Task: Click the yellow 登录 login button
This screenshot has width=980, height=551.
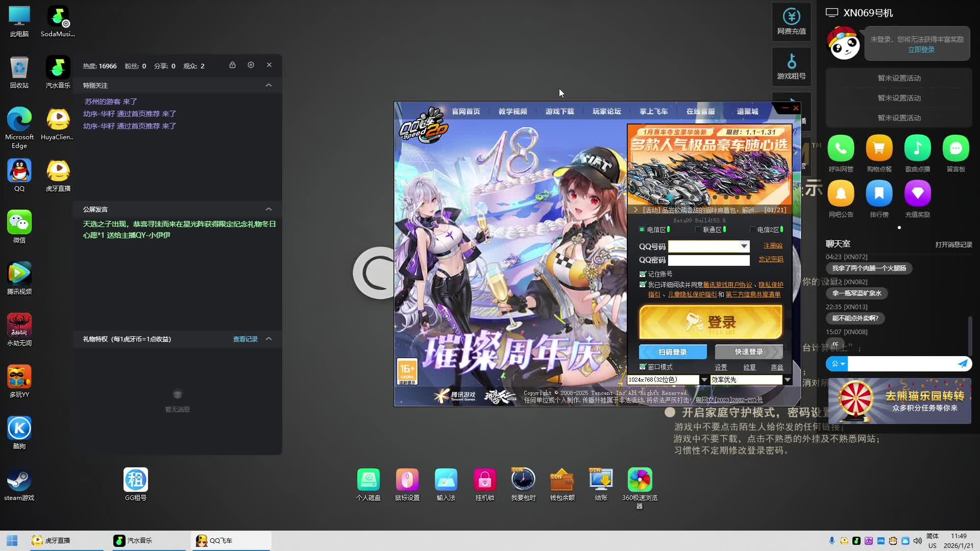Action: [710, 322]
